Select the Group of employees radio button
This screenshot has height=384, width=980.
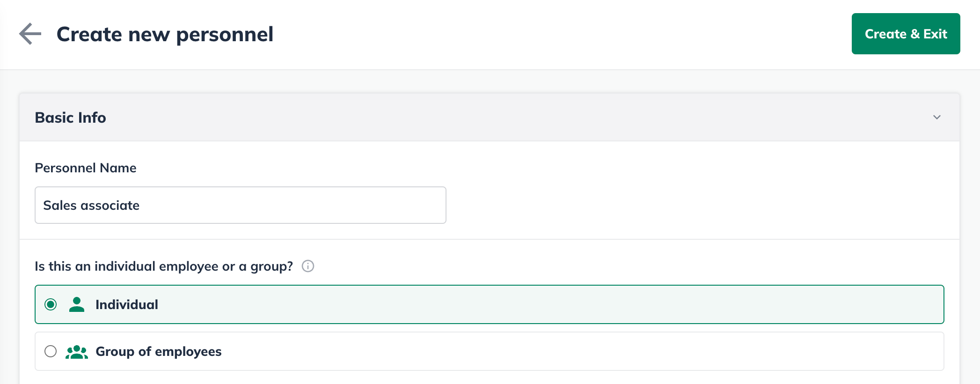pos(51,351)
